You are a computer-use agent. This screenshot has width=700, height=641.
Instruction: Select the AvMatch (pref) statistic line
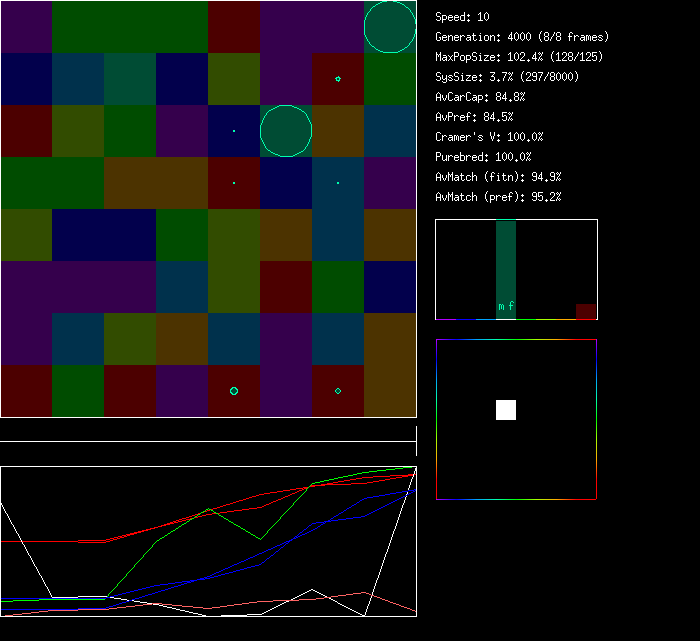[x=498, y=197]
